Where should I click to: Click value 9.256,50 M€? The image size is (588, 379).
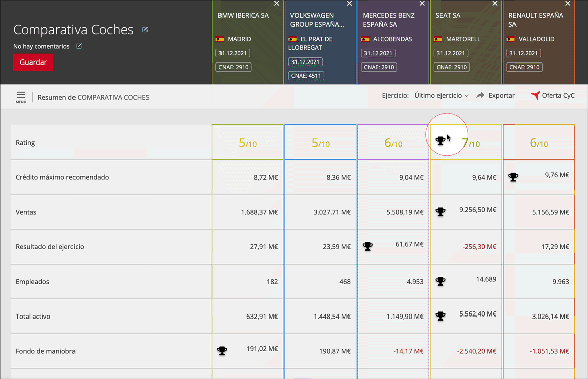(478, 210)
